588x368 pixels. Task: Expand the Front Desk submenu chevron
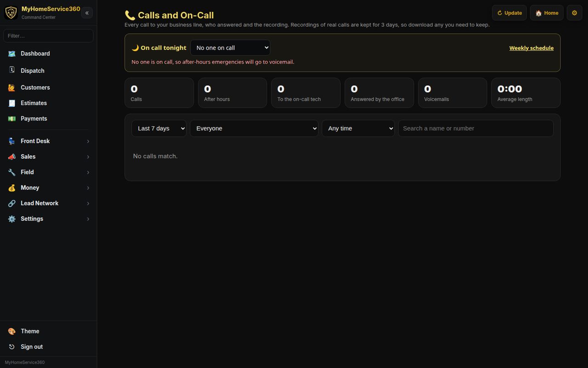pos(88,141)
